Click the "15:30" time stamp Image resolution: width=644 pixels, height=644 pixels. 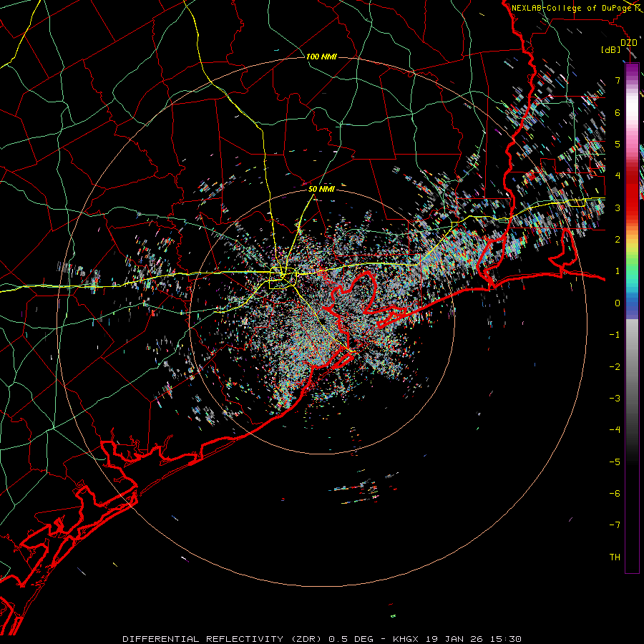pos(504,639)
